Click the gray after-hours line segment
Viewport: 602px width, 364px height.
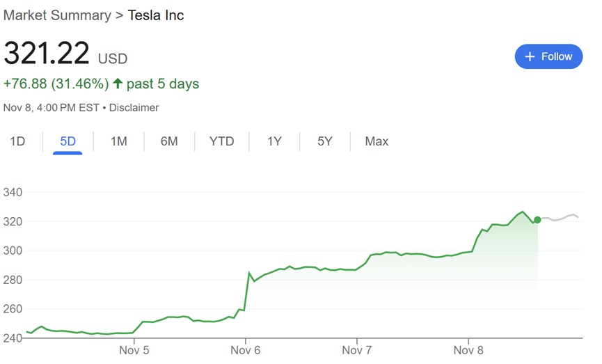coord(560,219)
